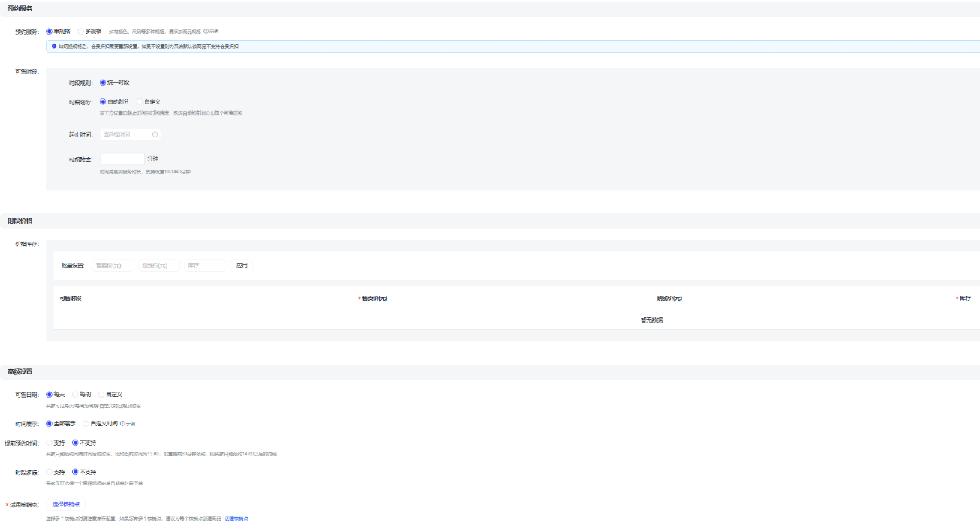
Task: Click the clock icon in 起止时间 field
Action: pos(155,135)
